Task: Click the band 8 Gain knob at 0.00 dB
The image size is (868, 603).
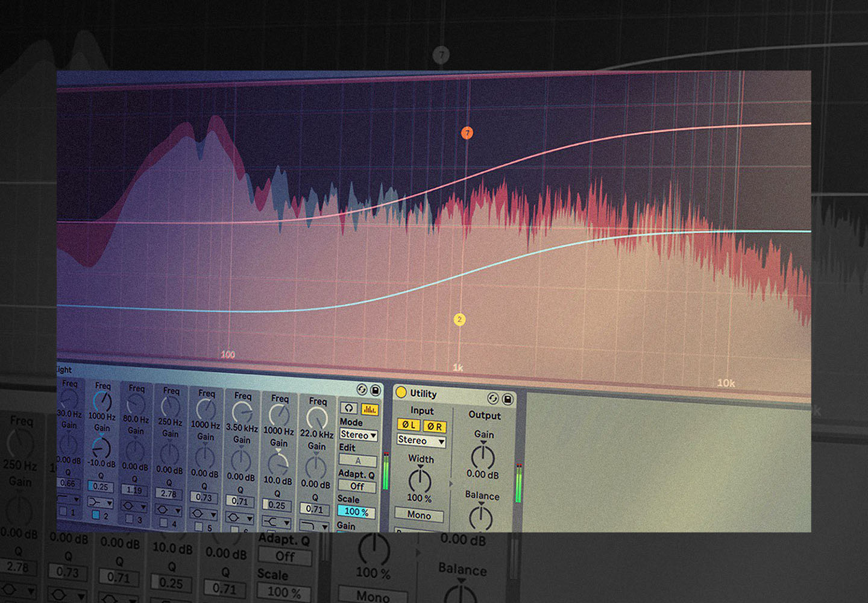Action: pos(316,467)
